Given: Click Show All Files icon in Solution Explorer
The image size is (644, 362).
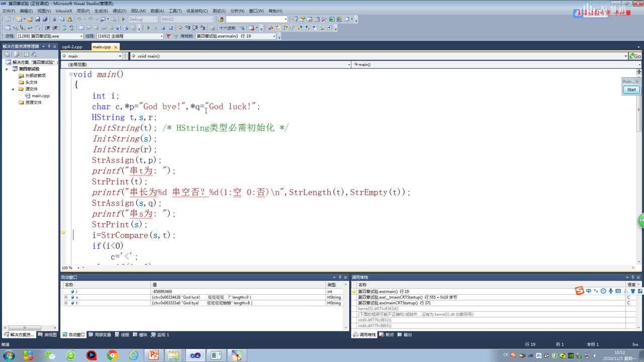Looking at the screenshot, I should point(17,54).
